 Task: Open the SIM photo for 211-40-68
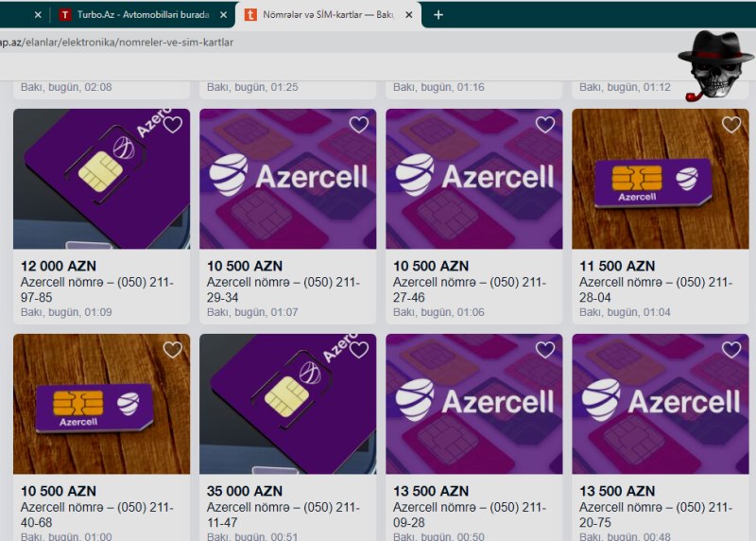tap(102, 404)
